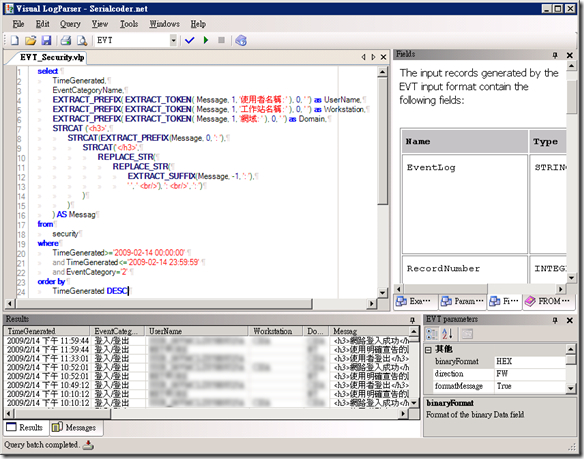Open the Edit menu
Viewport: 584px width, 459px height.
[x=42, y=24]
